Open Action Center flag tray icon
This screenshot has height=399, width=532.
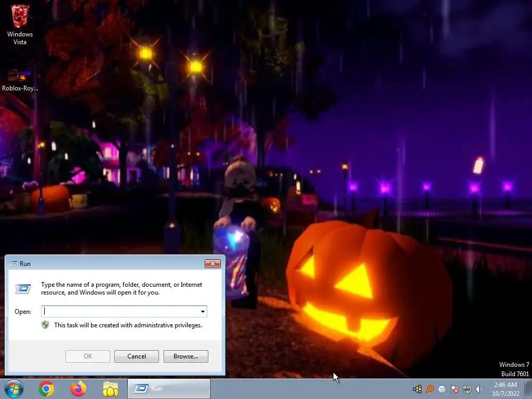[x=454, y=389]
